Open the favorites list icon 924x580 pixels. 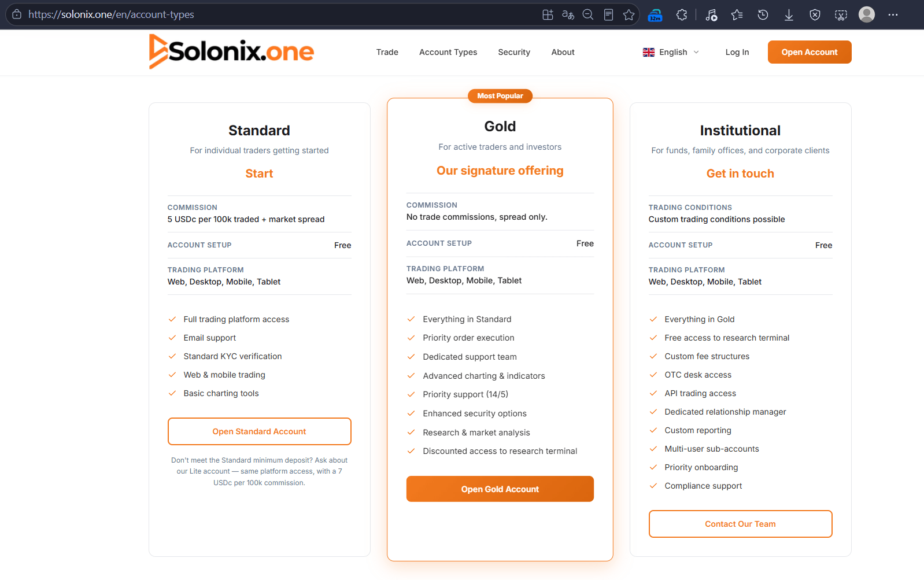coord(737,15)
